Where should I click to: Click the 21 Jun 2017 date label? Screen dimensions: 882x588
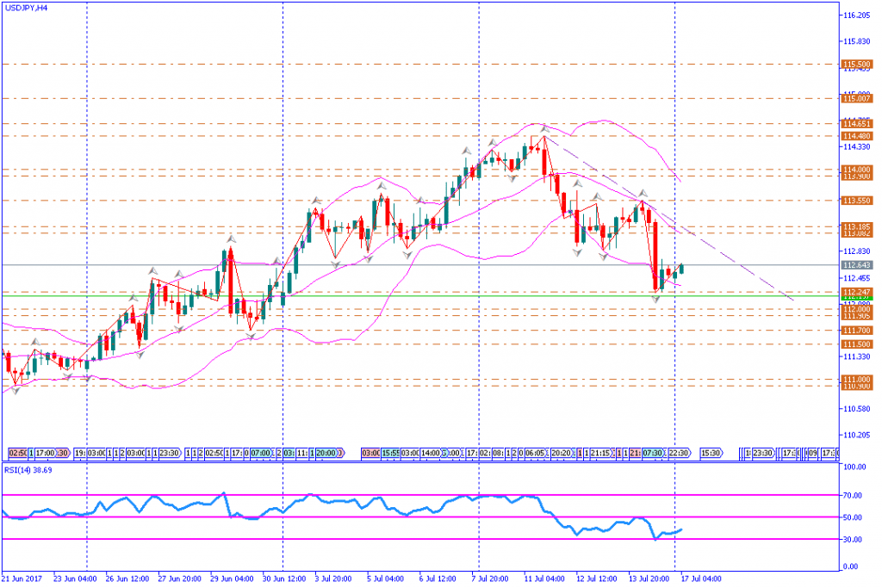click(22, 579)
